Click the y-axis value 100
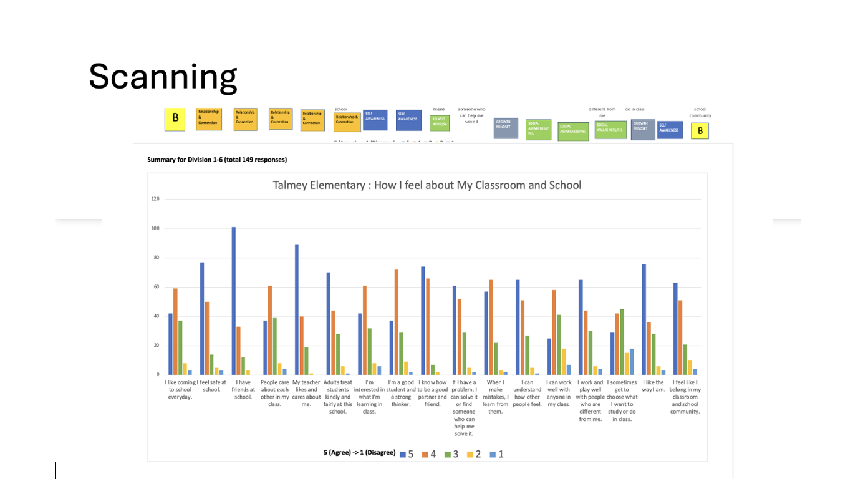Screen dimensions: 868x479 click(x=155, y=228)
